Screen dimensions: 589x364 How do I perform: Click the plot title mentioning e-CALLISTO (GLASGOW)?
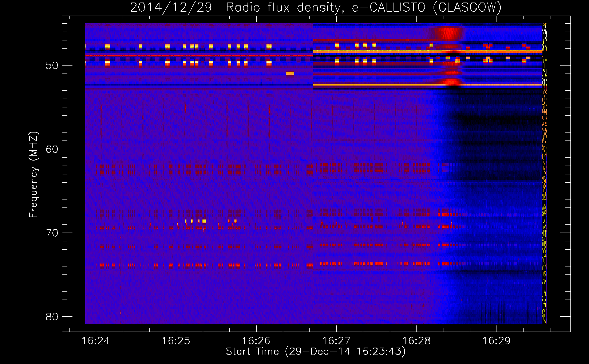[316, 7]
